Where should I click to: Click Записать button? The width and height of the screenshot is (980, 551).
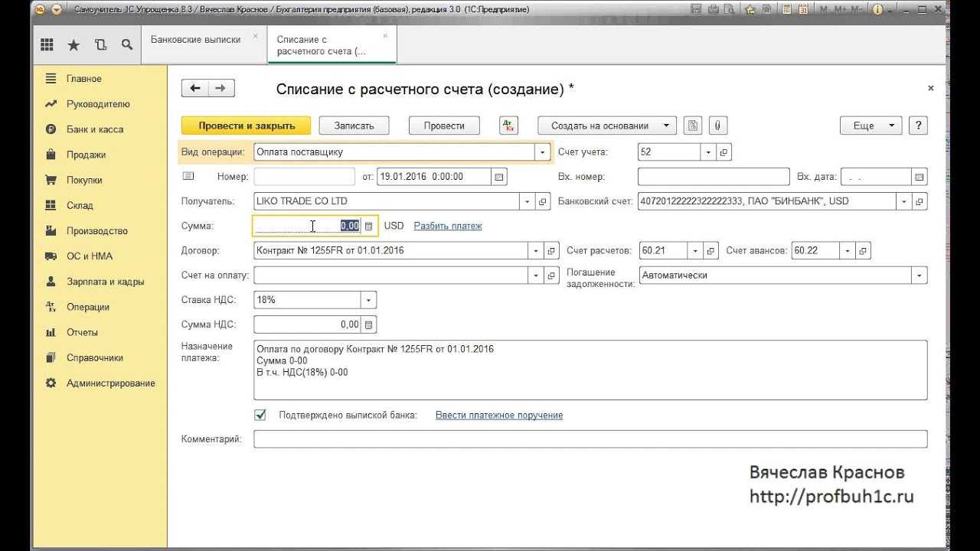[x=354, y=126]
